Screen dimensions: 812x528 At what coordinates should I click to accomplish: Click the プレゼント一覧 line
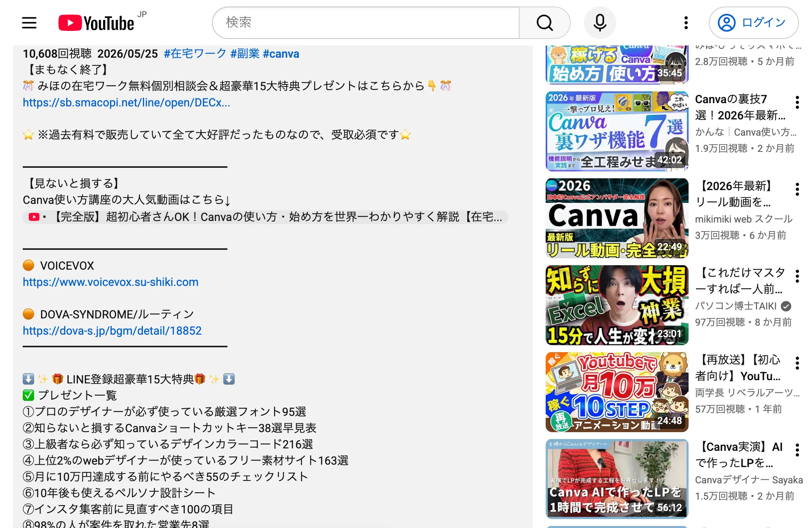click(x=70, y=396)
